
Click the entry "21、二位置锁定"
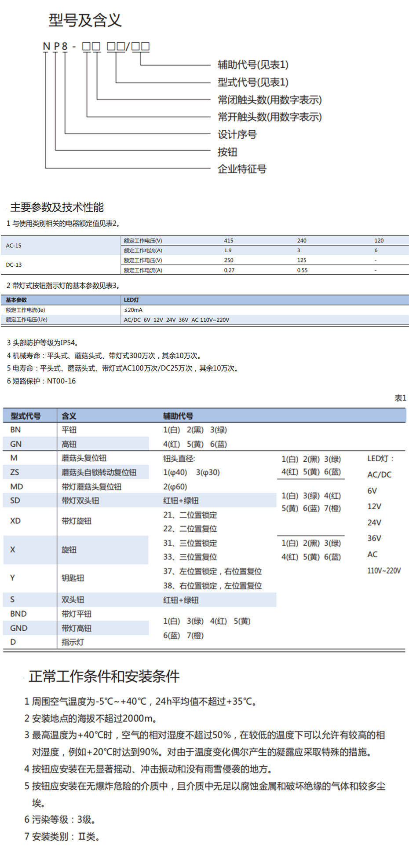[x=190, y=515]
